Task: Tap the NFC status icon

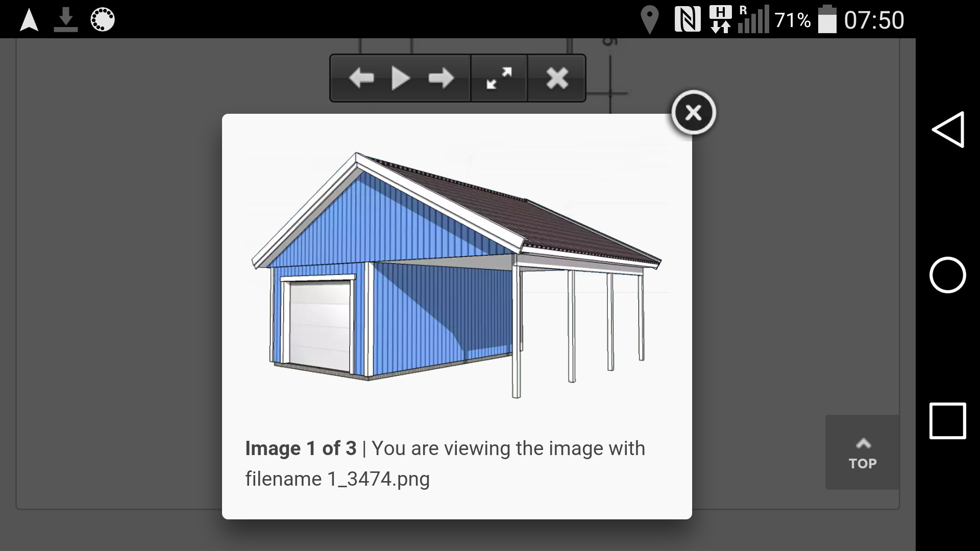Action: tap(688, 20)
